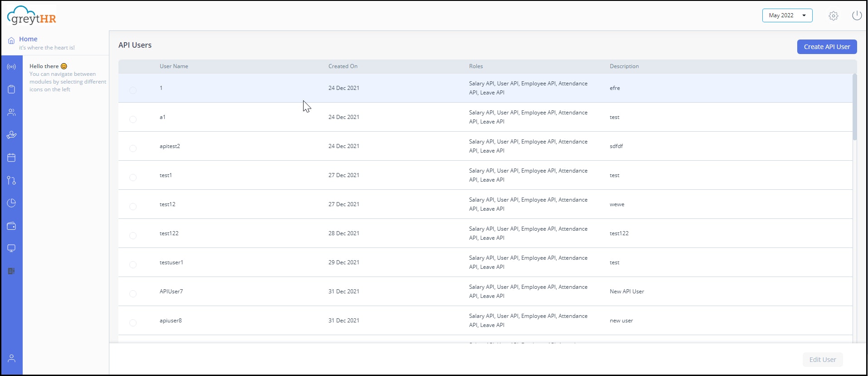Click description 'New API User'
The image size is (868, 376).
pos(627,292)
